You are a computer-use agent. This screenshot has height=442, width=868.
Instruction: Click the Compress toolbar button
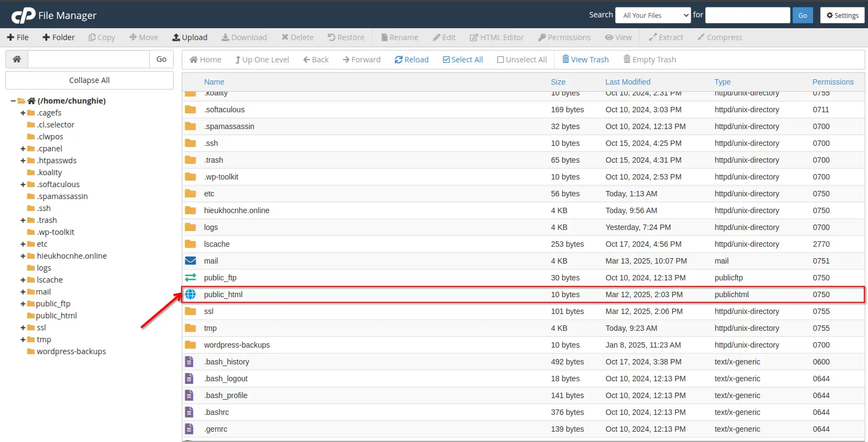click(x=720, y=37)
